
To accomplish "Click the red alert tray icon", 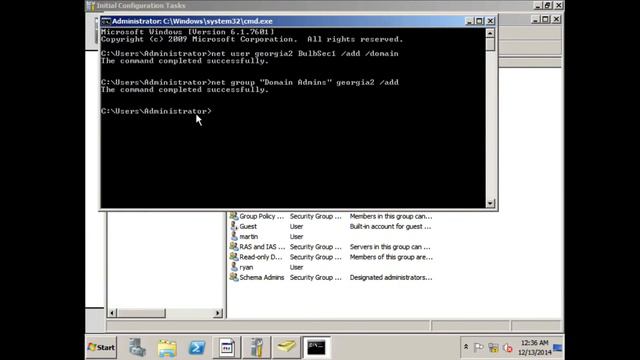I will [x=508, y=348].
